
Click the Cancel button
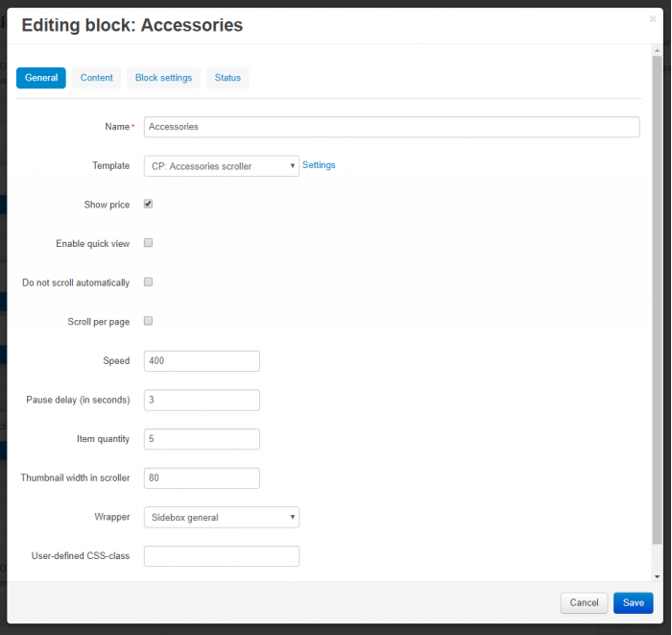click(x=584, y=603)
